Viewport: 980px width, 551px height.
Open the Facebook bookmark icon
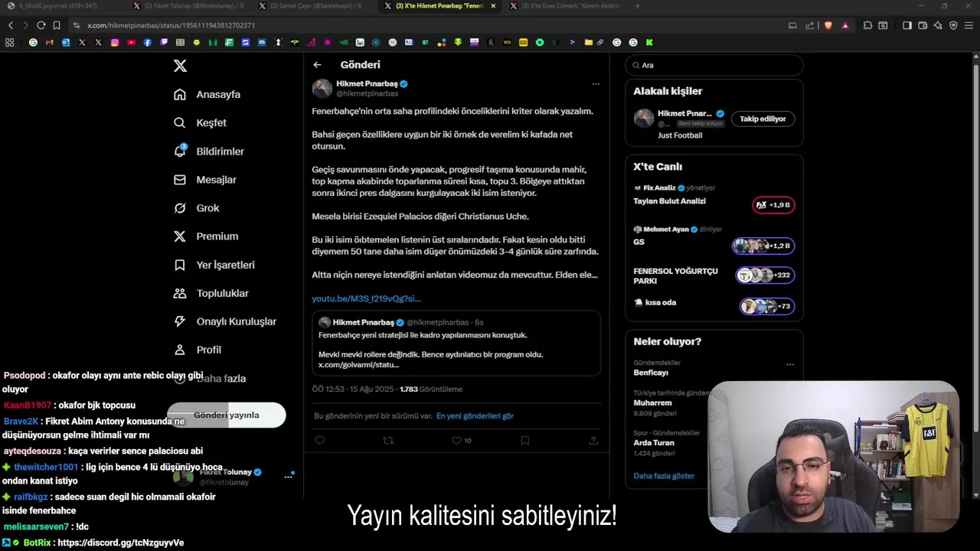click(x=148, y=42)
